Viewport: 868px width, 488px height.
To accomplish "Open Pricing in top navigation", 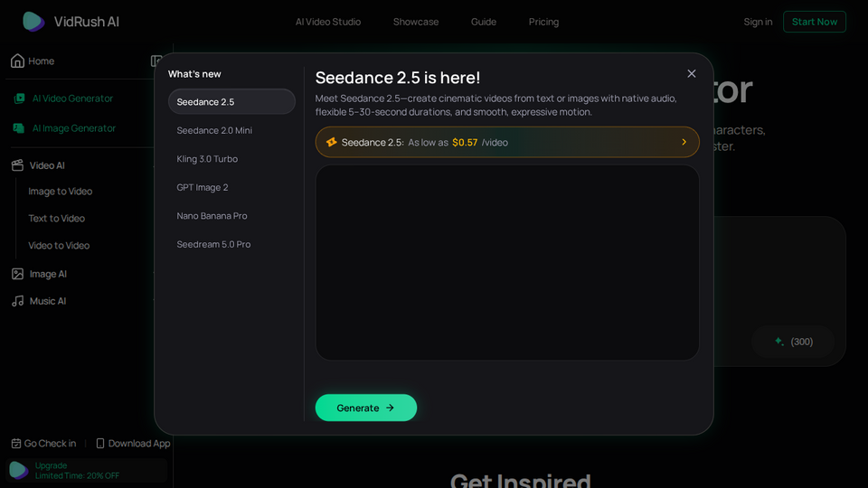I will click(x=543, y=22).
